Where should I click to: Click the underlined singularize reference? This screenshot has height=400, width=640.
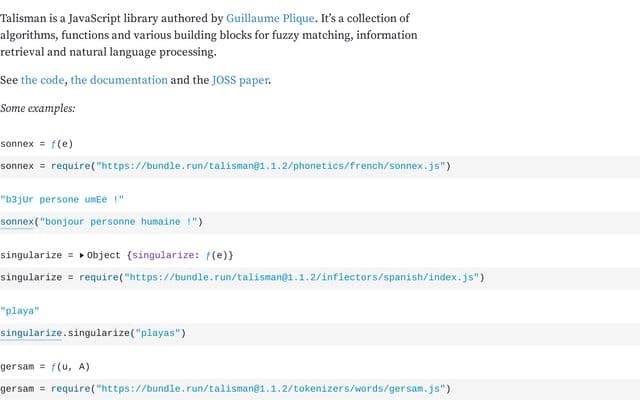[x=31, y=333]
